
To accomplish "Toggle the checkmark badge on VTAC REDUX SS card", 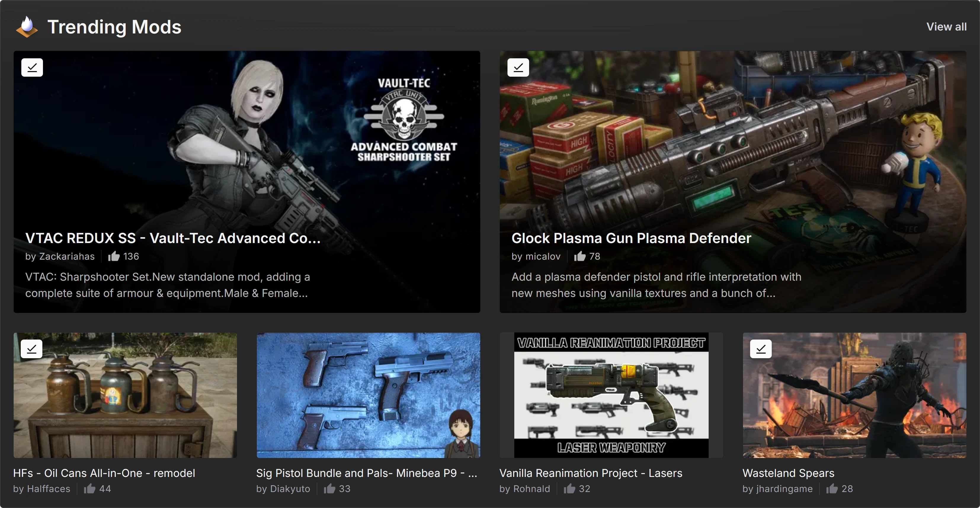I will point(32,67).
